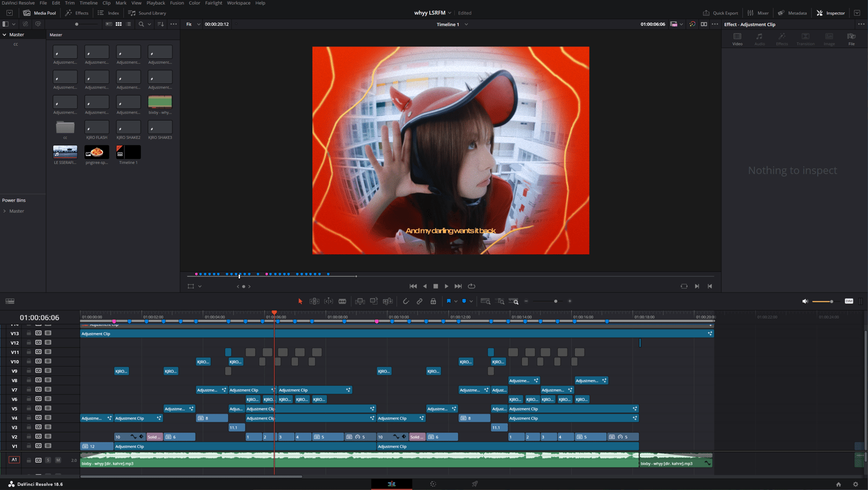868x490 pixels.
Task: Expand the Power Bins Master folder
Action: pyautogui.click(x=5, y=211)
